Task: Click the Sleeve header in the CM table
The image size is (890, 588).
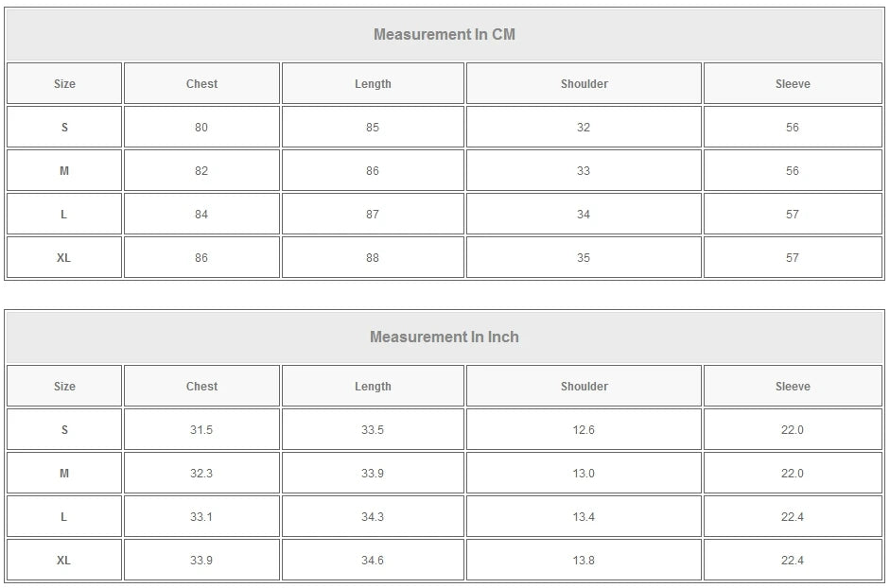Action: point(793,84)
